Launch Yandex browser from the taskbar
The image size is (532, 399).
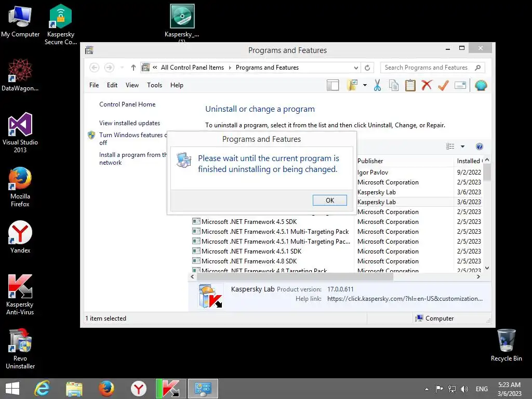tap(138, 389)
